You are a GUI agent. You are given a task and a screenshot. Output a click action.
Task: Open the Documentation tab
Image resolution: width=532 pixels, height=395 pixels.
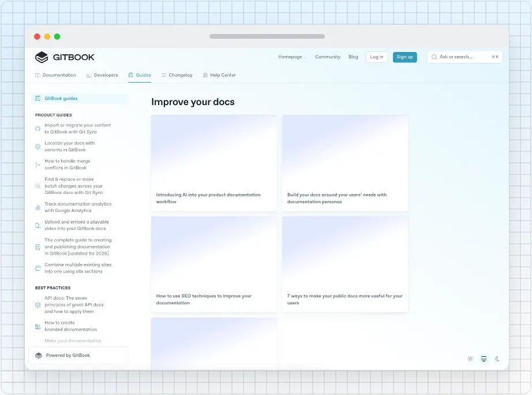55,76
